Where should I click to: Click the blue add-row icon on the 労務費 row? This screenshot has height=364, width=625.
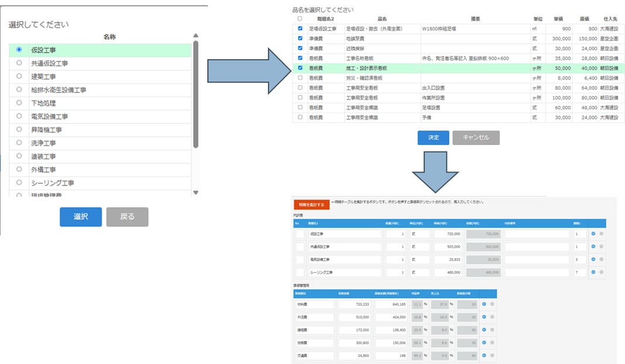coord(484,343)
